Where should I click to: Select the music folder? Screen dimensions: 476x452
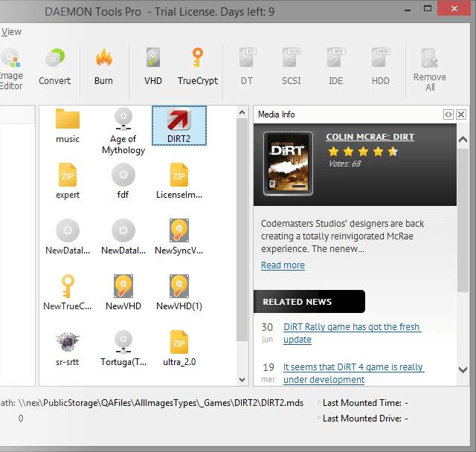coord(68,126)
